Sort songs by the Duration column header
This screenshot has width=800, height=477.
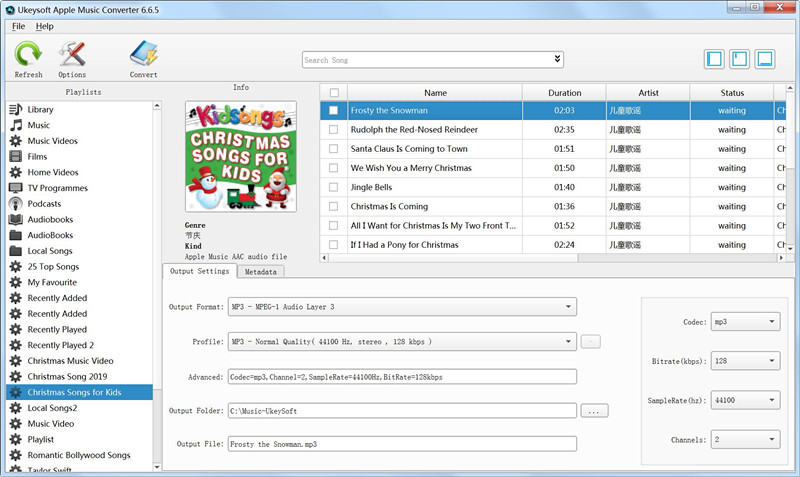(564, 93)
